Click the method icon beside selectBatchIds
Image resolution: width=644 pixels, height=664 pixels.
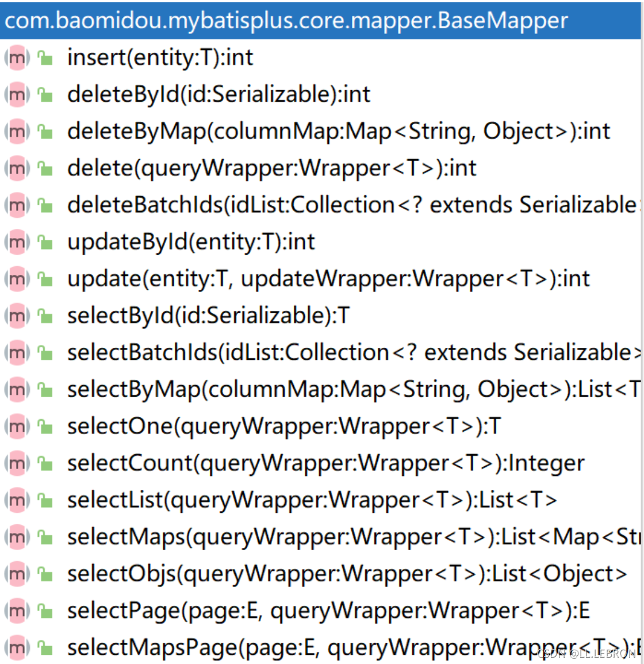17,352
